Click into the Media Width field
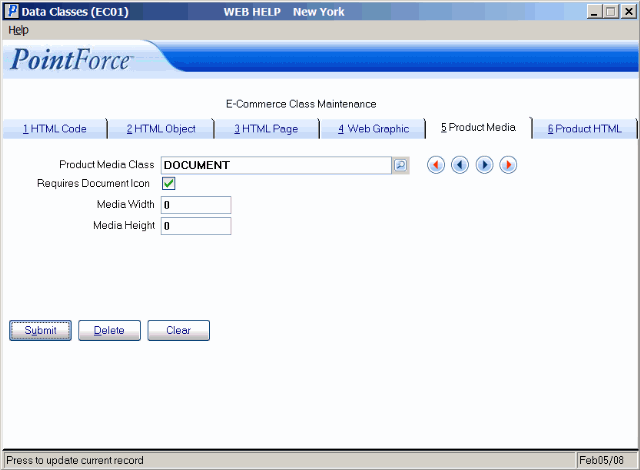The image size is (640, 470). pos(196,205)
